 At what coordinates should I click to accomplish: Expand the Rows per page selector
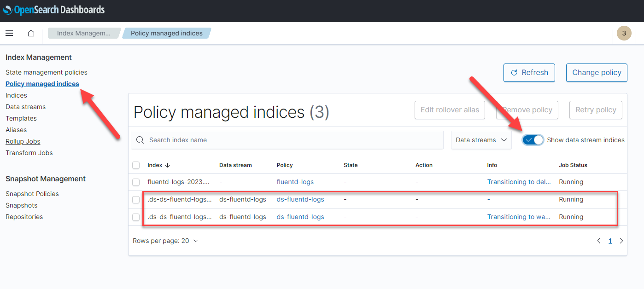pyautogui.click(x=165, y=241)
